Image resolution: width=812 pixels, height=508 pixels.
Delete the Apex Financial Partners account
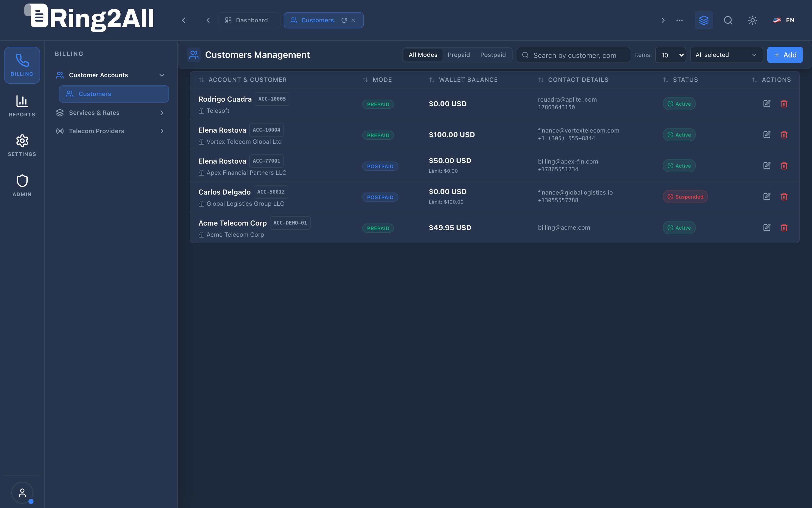[x=784, y=166]
